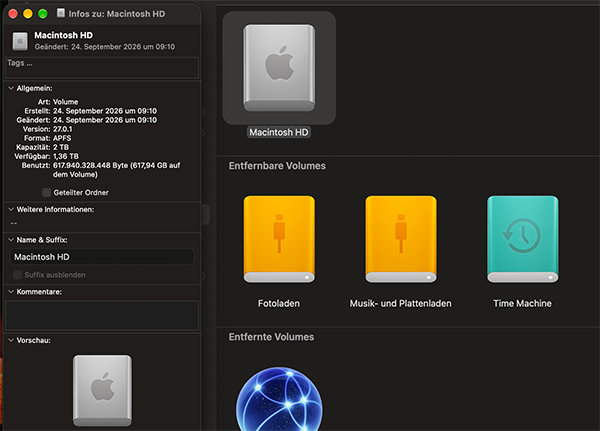The width and height of the screenshot is (600, 431).
Task: Click the Kapazität value 2 TB
Action: pyautogui.click(x=61, y=147)
